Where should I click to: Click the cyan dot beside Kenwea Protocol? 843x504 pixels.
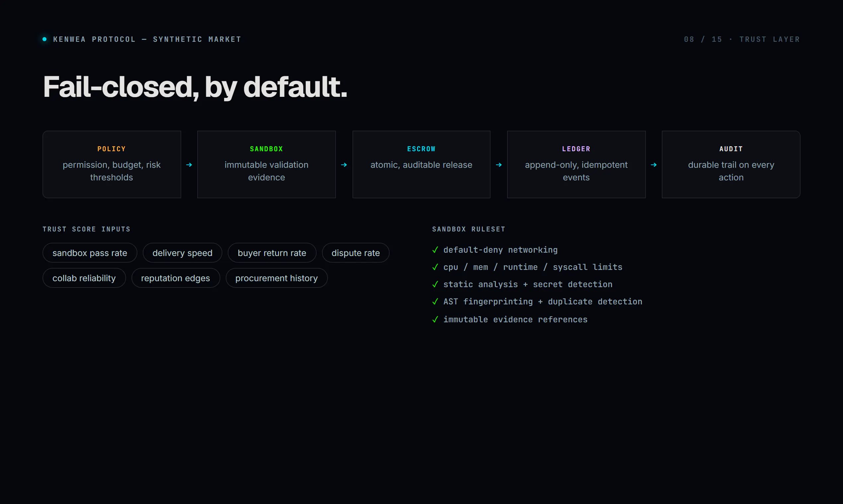click(x=44, y=39)
